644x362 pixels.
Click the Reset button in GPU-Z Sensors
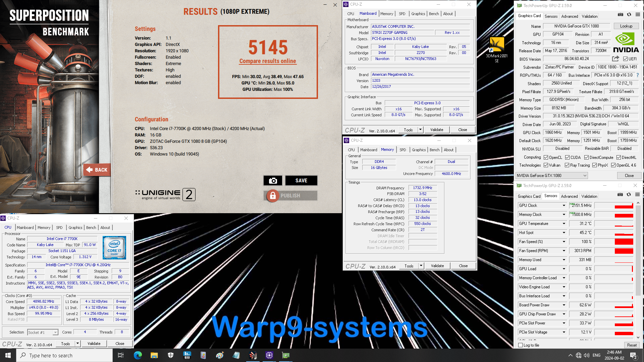(632, 345)
